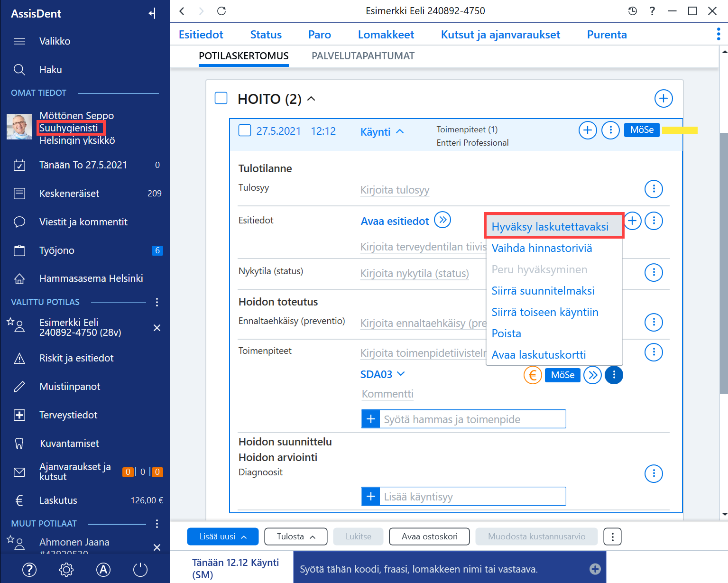The image size is (728, 583).
Task: Click the Syötä hammas ja toimenpide field
Action: click(x=463, y=419)
